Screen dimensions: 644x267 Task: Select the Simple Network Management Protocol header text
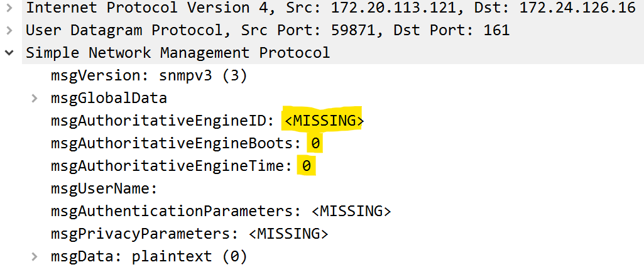click(178, 53)
